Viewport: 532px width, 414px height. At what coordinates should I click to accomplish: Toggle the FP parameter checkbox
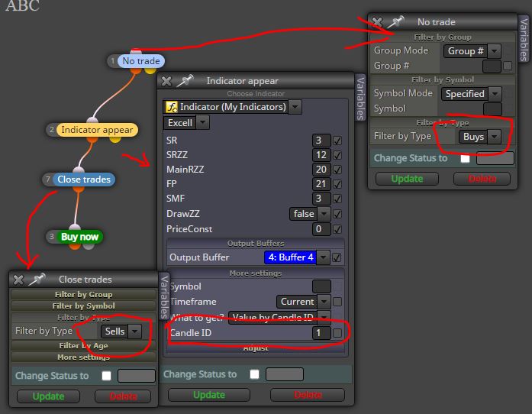point(337,184)
